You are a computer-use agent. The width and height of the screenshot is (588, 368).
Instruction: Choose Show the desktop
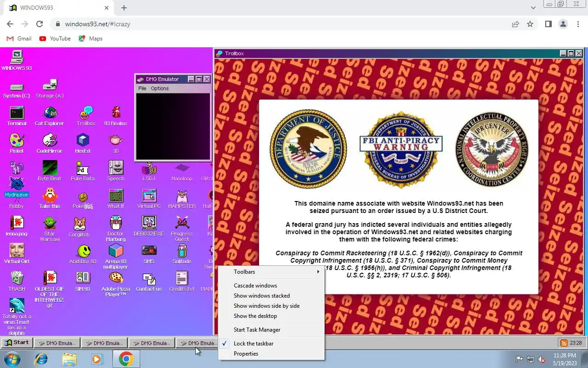click(x=271, y=316)
